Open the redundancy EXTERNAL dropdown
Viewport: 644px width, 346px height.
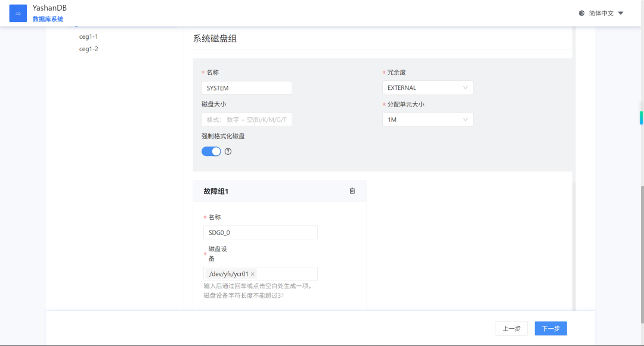(428, 88)
